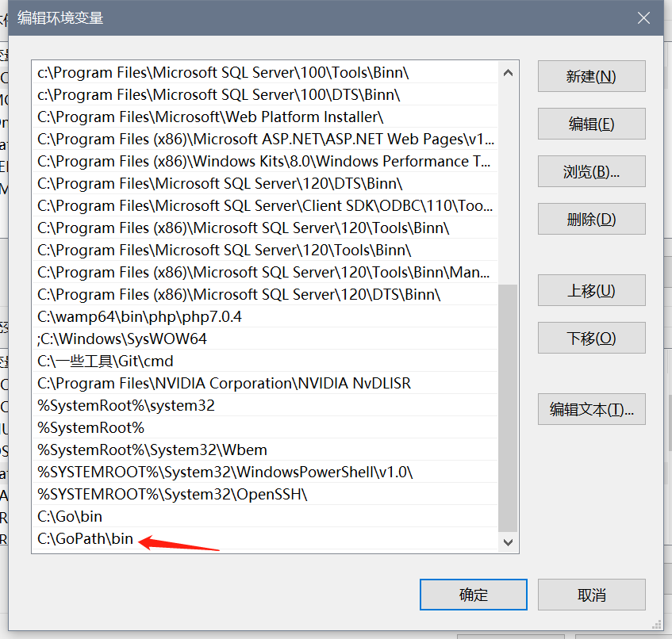Click the list scroll-down arrow
Viewport: 672px width, 639px height.
[509, 542]
